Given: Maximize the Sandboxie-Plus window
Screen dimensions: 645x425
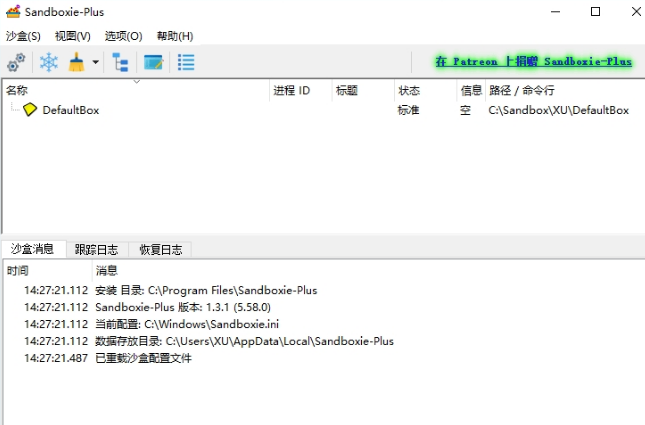Looking at the screenshot, I should (595, 12).
